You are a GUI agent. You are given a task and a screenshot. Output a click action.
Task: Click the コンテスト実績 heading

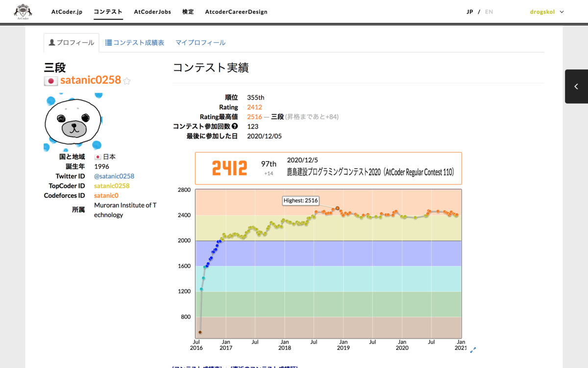pos(211,68)
